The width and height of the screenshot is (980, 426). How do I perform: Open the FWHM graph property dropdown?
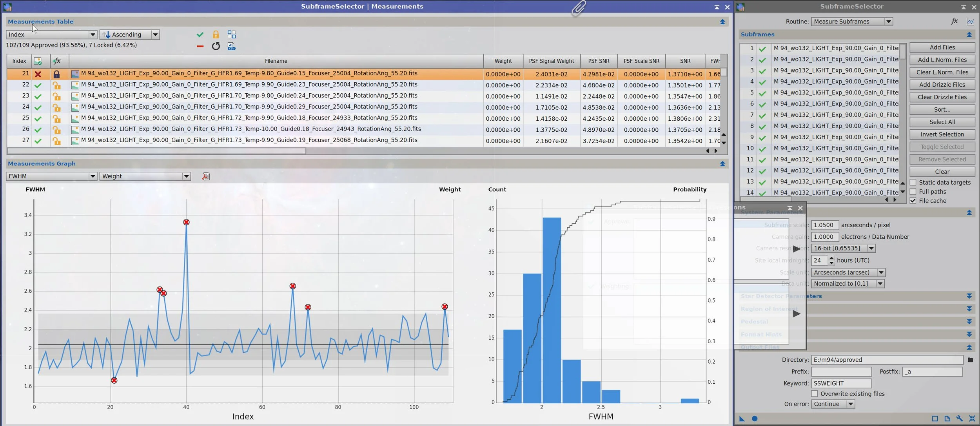tap(51, 176)
